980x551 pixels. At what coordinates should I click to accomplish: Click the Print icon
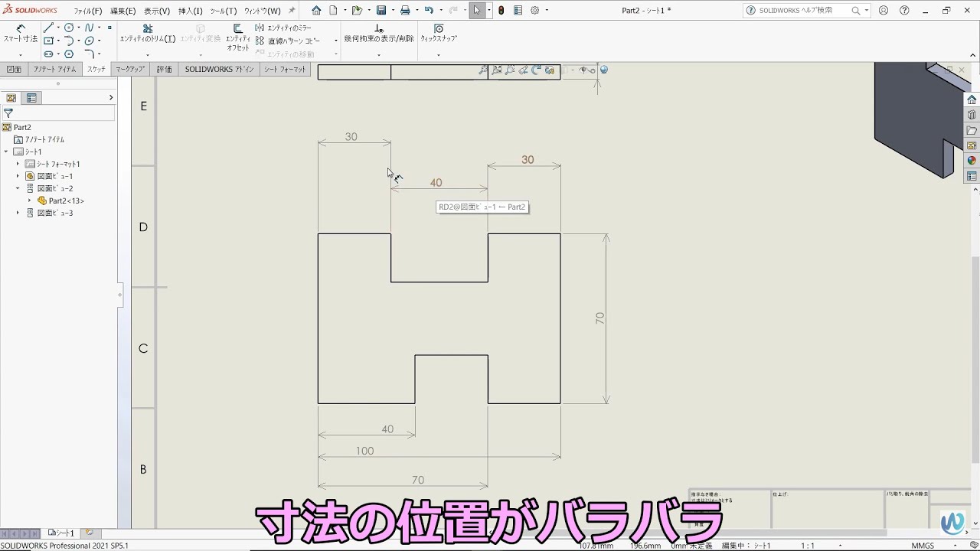[405, 11]
